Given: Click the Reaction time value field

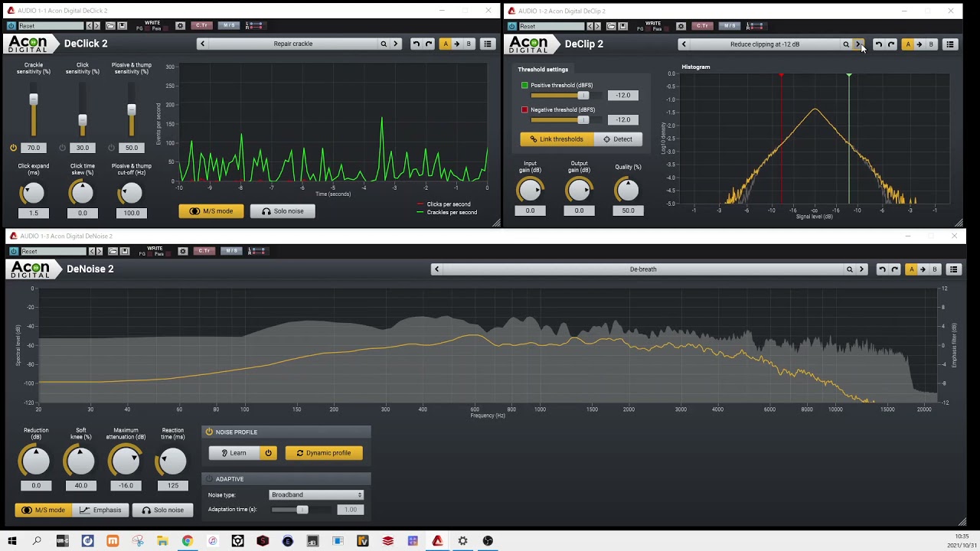Looking at the screenshot, I should 173,485.
